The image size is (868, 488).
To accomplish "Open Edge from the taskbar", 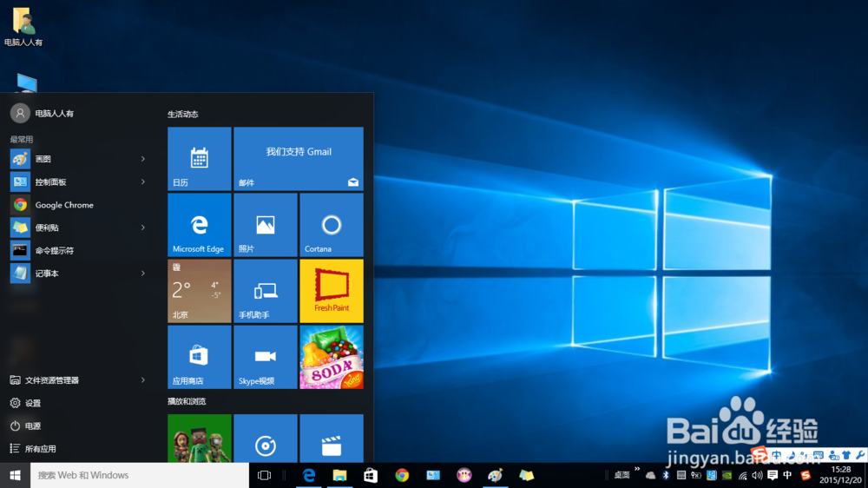I will pyautogui.click(x=308, y=475).
